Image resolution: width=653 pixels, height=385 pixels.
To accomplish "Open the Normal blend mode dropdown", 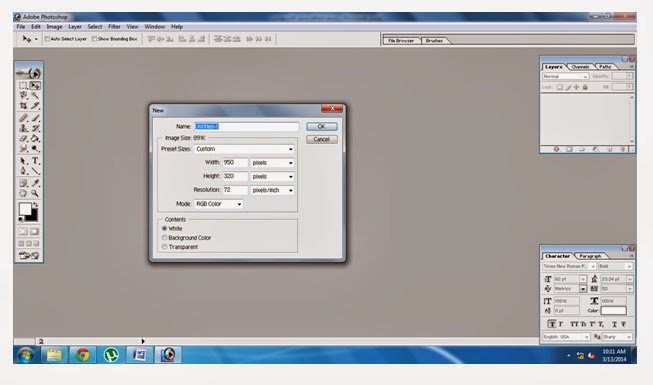I will click(566, 76).
